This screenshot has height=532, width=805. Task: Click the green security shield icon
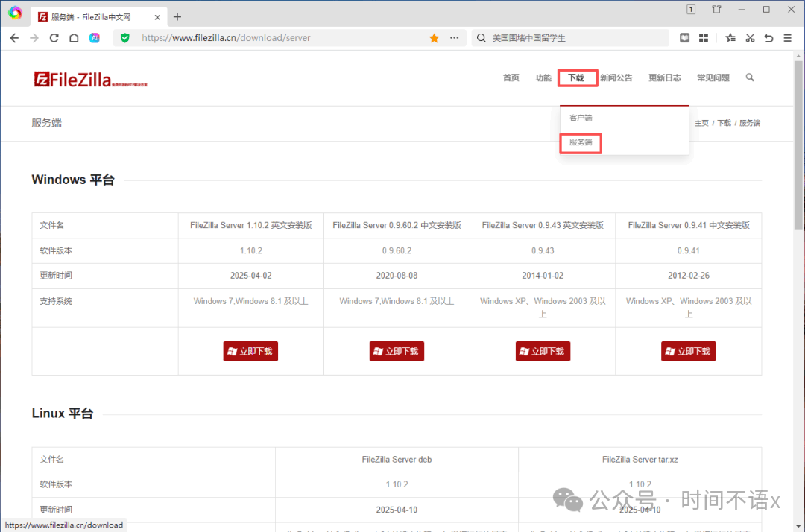tap(125, 38)
